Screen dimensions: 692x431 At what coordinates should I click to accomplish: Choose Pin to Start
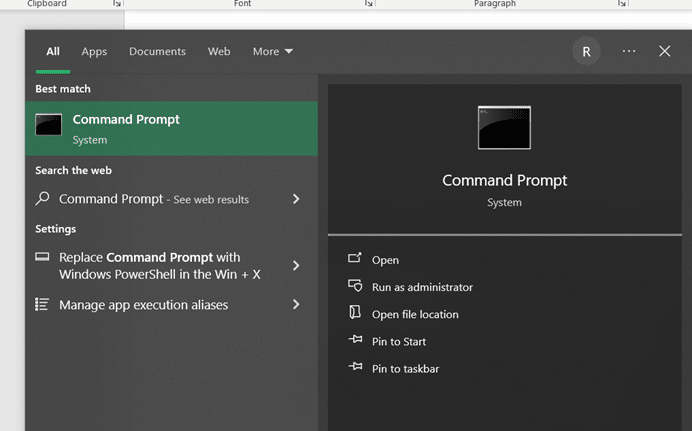pyautogui.click(x=399, y=342)
